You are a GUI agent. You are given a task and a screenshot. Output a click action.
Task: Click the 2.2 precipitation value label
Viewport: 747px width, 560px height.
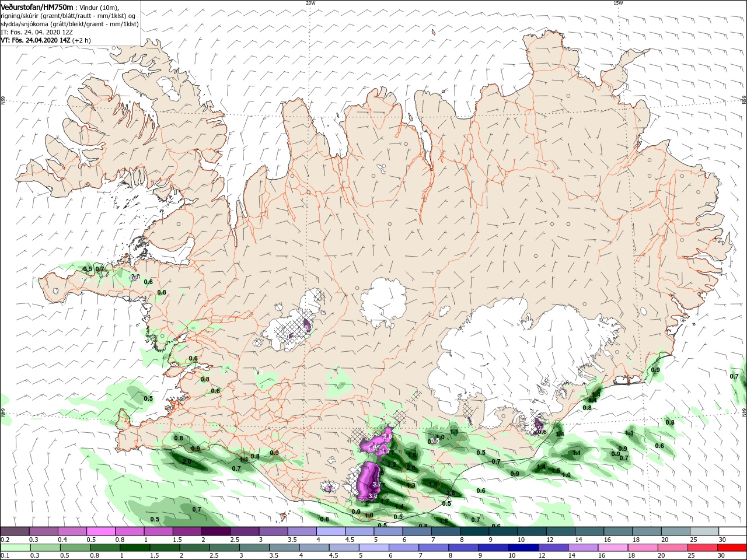(x=392, y=464)
